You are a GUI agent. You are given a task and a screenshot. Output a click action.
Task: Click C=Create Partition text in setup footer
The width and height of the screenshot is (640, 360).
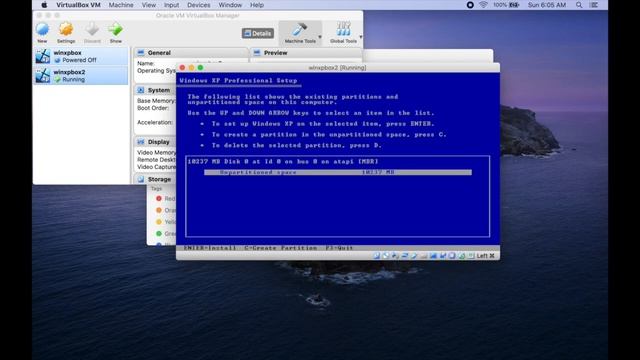tap(280, 248)
